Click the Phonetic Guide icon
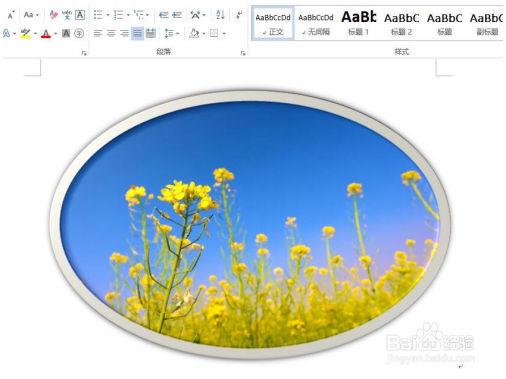This screenshot has width=506, height=379. [67, 15]
